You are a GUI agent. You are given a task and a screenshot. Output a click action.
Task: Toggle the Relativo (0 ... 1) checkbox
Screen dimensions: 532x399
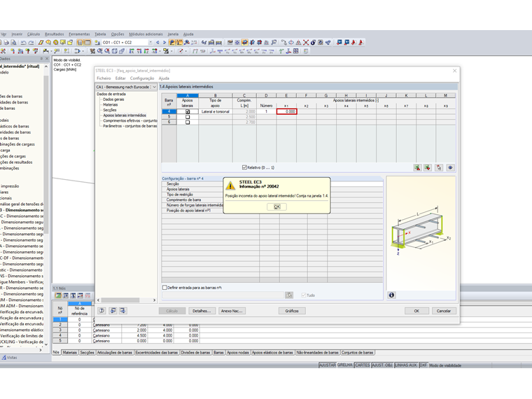pos(244,167)
